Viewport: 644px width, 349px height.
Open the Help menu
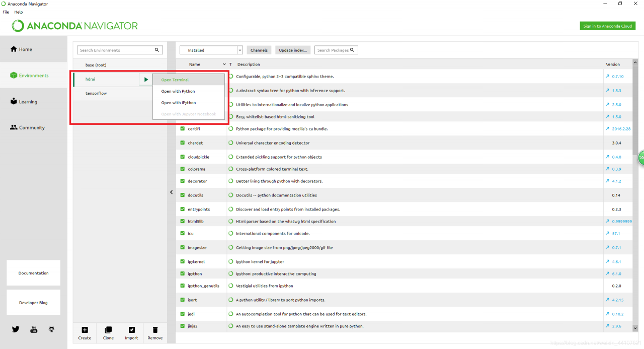pyautogui.click(x=19, y=12)
